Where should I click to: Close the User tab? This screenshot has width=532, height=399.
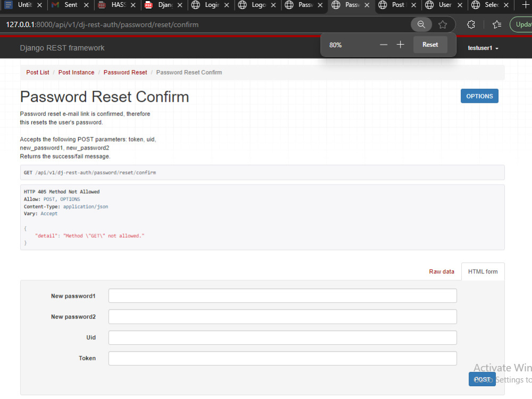click(x=460, y=5)
